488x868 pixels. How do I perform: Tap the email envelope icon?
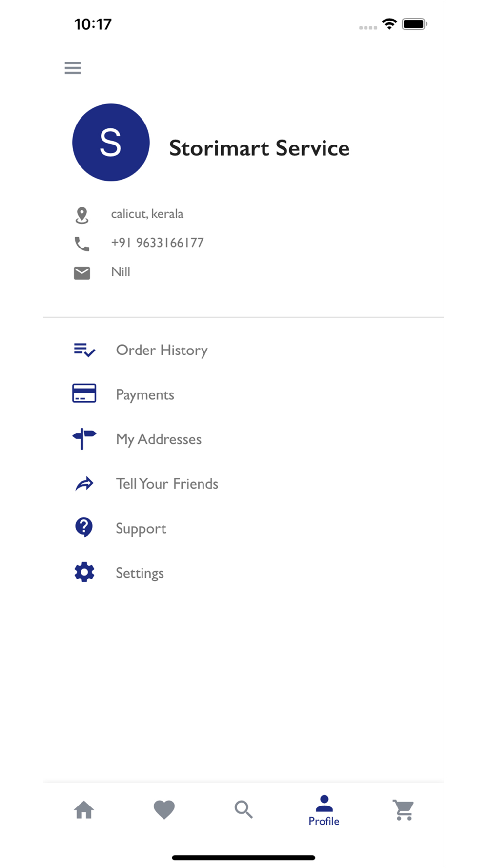coord(82,273)
